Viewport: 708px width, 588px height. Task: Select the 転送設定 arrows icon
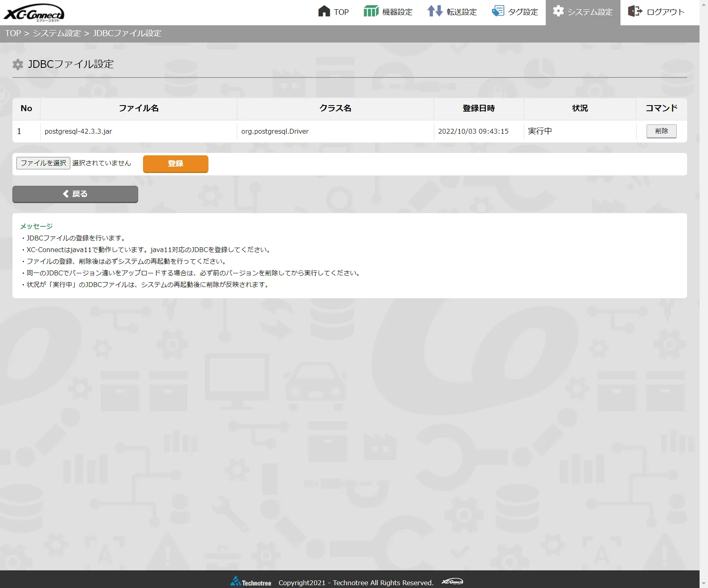tap(435, 11)
